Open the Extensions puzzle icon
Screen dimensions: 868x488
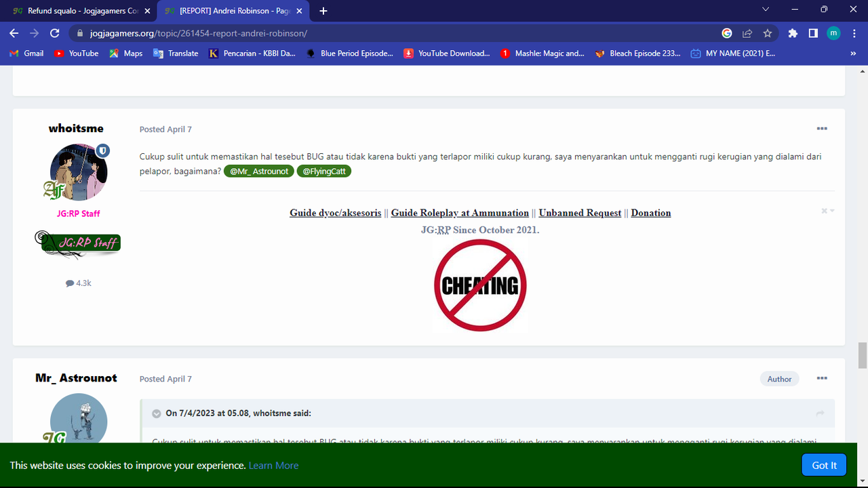(793, 33)
